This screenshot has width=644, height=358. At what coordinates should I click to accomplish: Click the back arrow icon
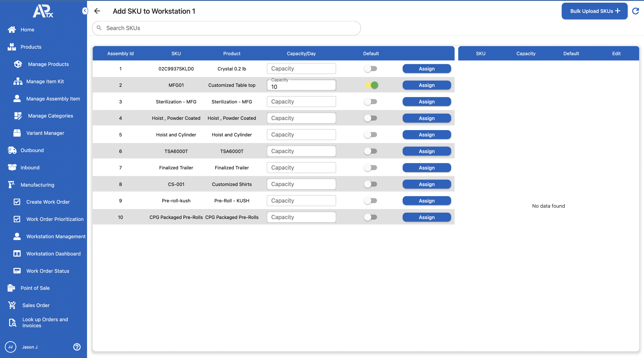coord(97,11)
